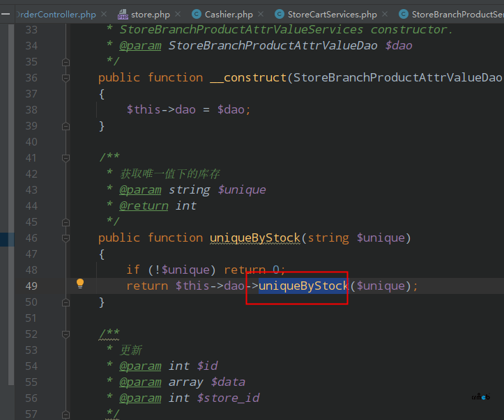The width and height of the screenshot is (504, 420).
Task: Close the Cashier.php tab
Action: point(261,14)
